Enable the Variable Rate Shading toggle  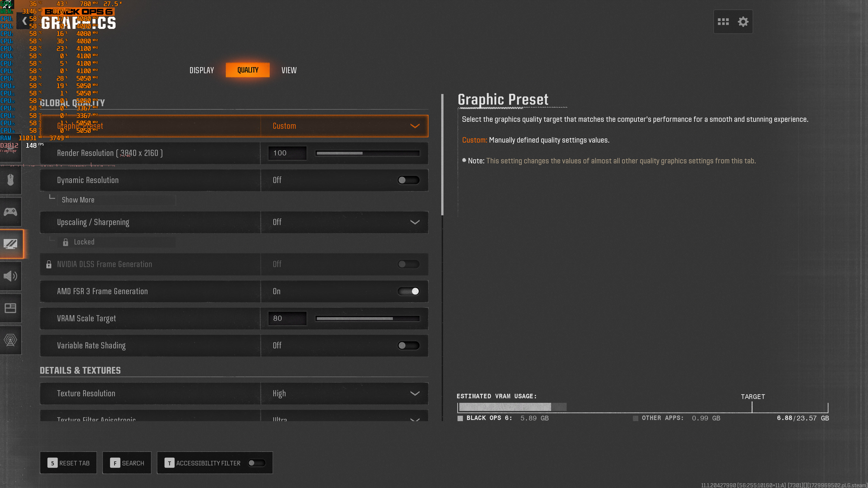point(408,345)
